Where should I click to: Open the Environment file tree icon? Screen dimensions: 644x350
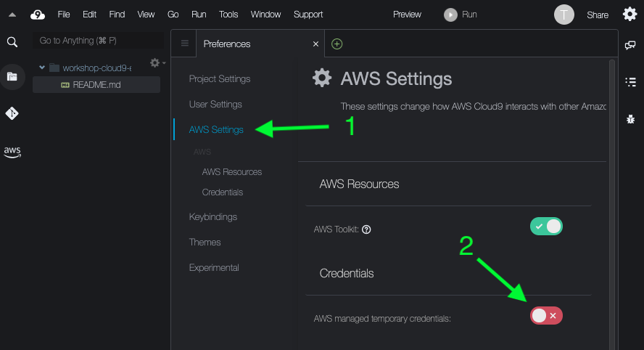click(12, 76)
